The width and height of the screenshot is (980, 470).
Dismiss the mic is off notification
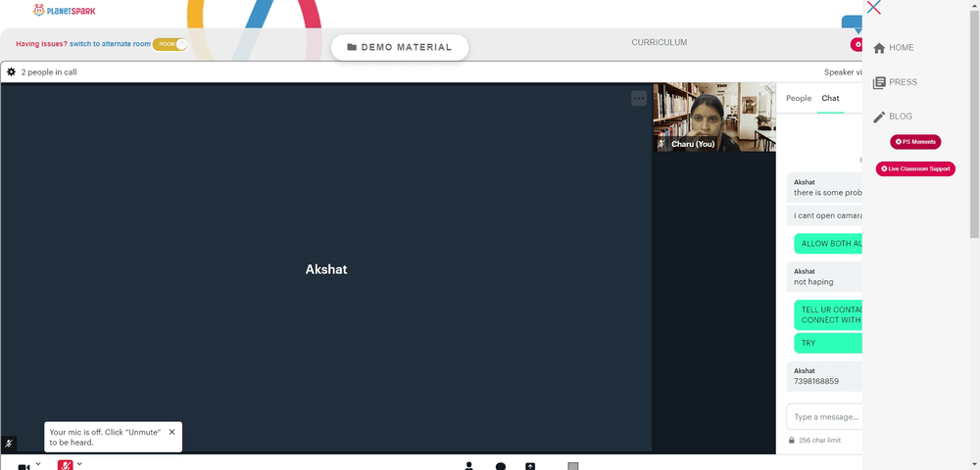(x=171, y=432)
